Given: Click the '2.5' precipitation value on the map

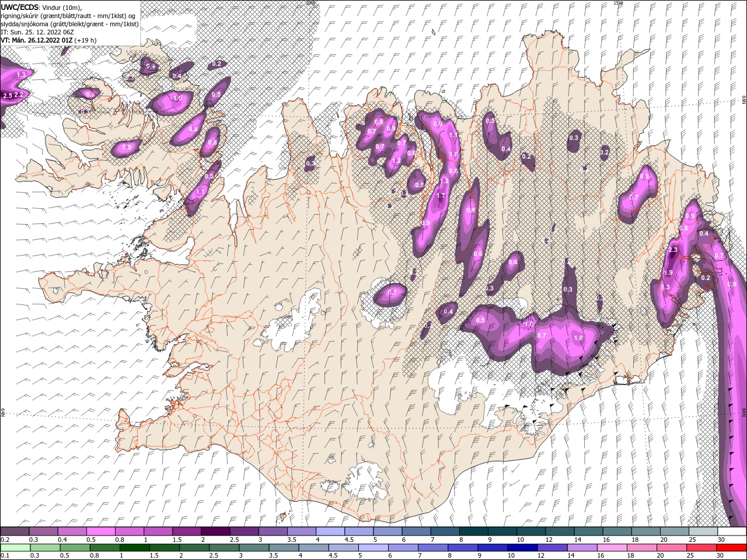Looking at the screenshot, I should (x=8, y=96).
